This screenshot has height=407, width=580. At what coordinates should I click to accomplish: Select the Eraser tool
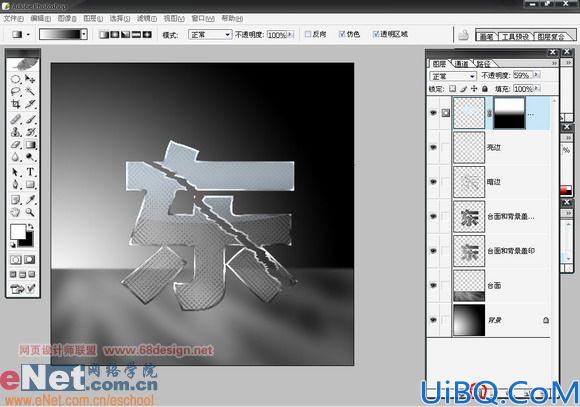click(x=16, y=145)
